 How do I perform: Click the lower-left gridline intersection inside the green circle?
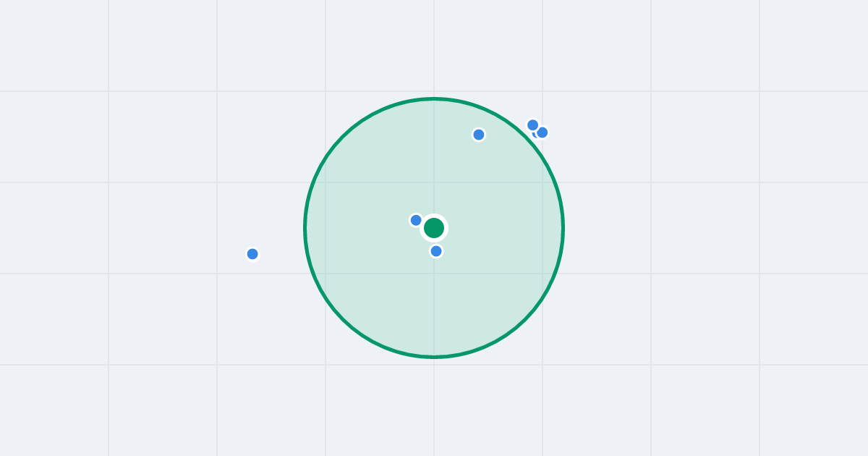[x=325, y=274]
